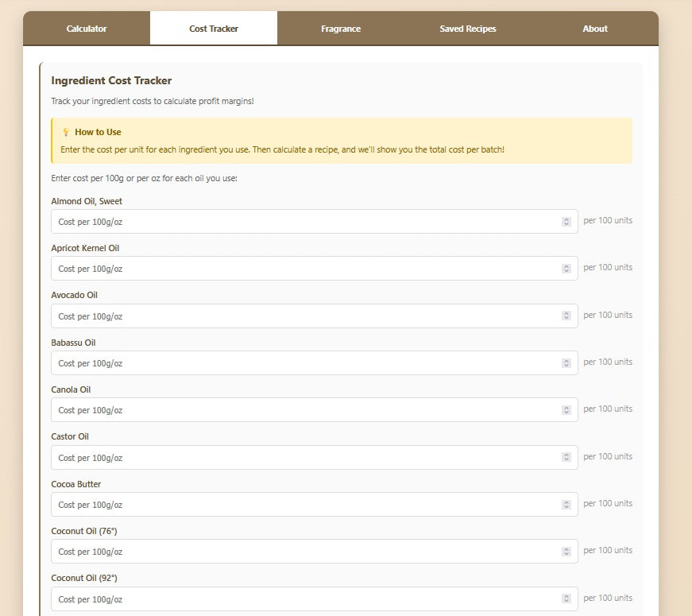Increment Cocoa Butter cost with up arrow

[566, 502]
